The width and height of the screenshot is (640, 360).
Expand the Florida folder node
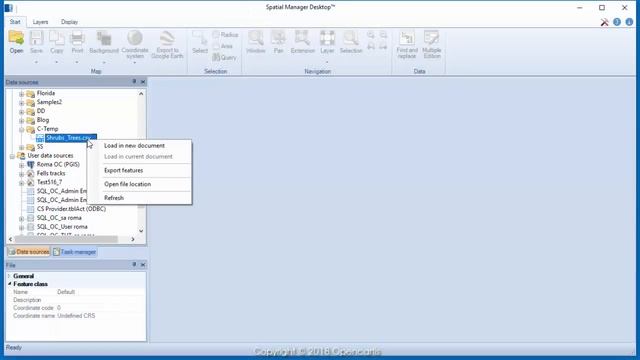coord(22,94)
